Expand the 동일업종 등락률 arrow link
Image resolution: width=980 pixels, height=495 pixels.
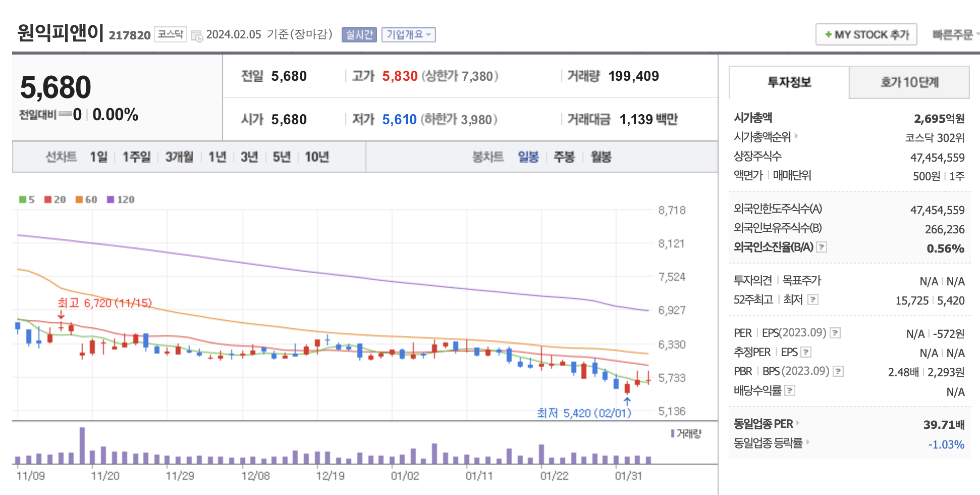(807, 442)
